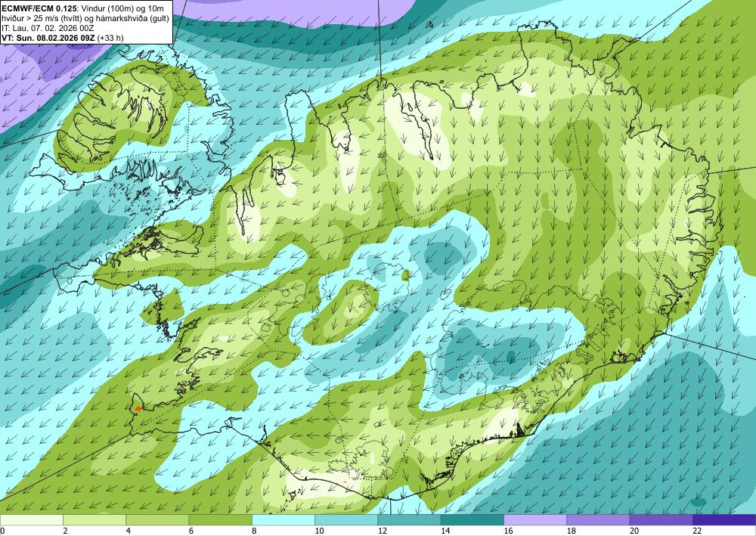Click the light green 2–4 legend swatch

[x=94, y=520]
